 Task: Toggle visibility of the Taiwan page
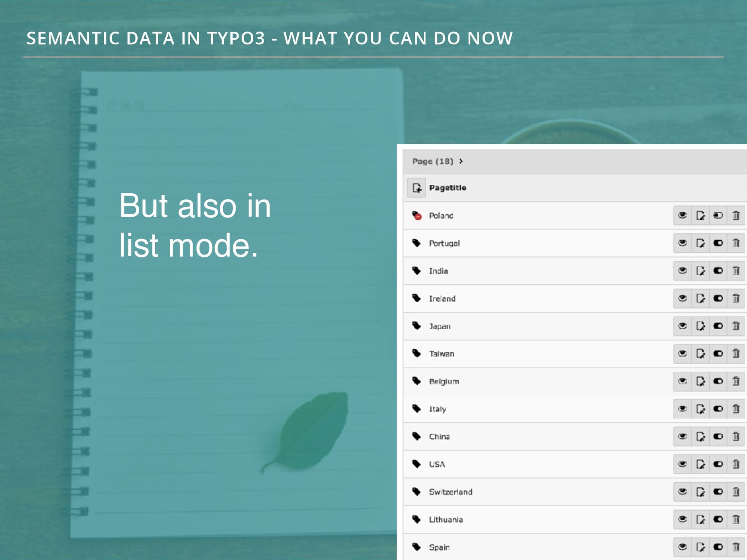[718, 353]
